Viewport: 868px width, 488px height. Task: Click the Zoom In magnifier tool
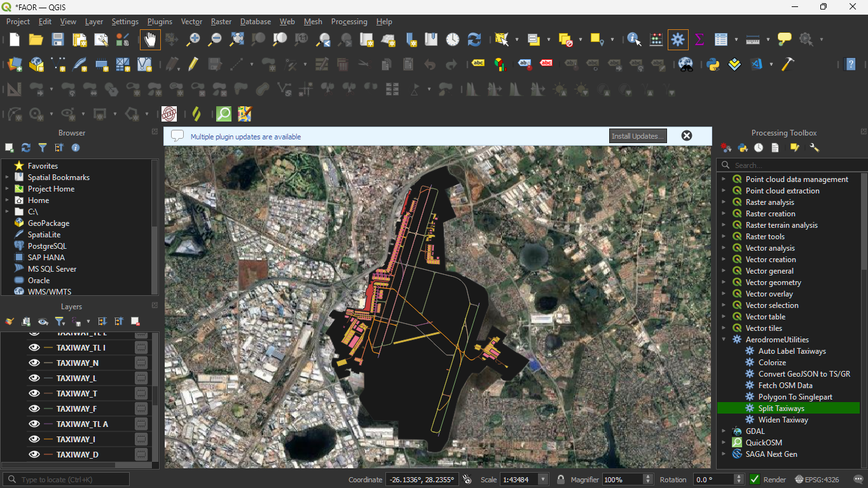coord(193,39)
